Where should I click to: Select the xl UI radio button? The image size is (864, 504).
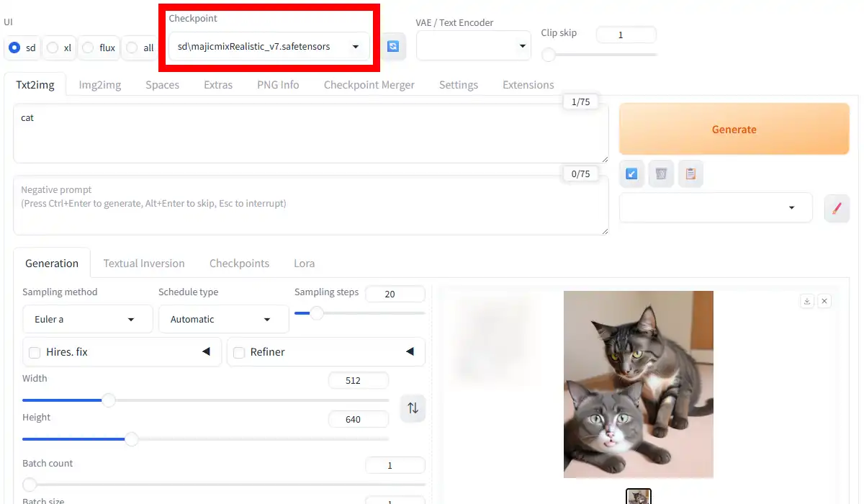(x=53, y=48)
